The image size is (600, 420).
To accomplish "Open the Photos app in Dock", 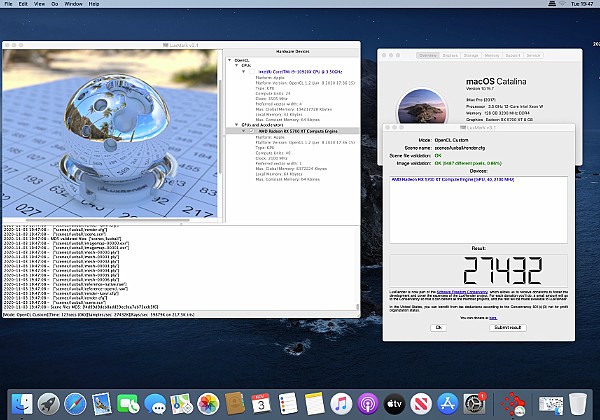I will [x=210, y=403].
